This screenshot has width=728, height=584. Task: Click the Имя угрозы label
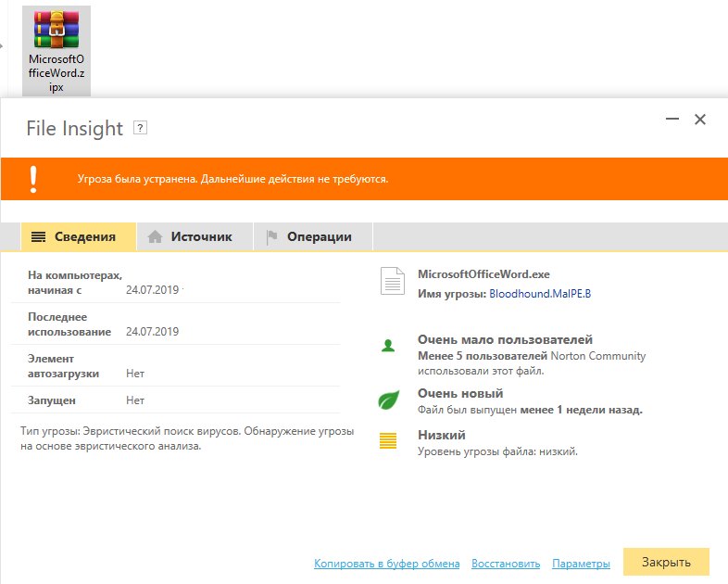(452, 294)
